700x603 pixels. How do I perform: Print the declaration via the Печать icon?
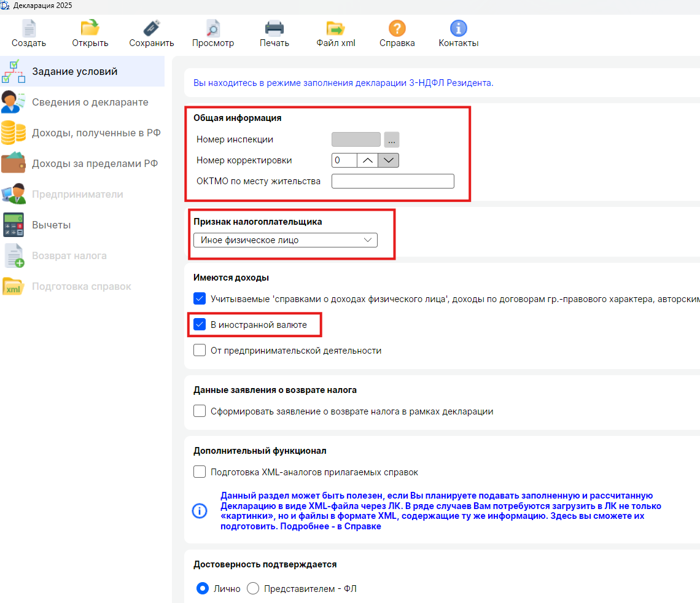click(x=274, y=29)
